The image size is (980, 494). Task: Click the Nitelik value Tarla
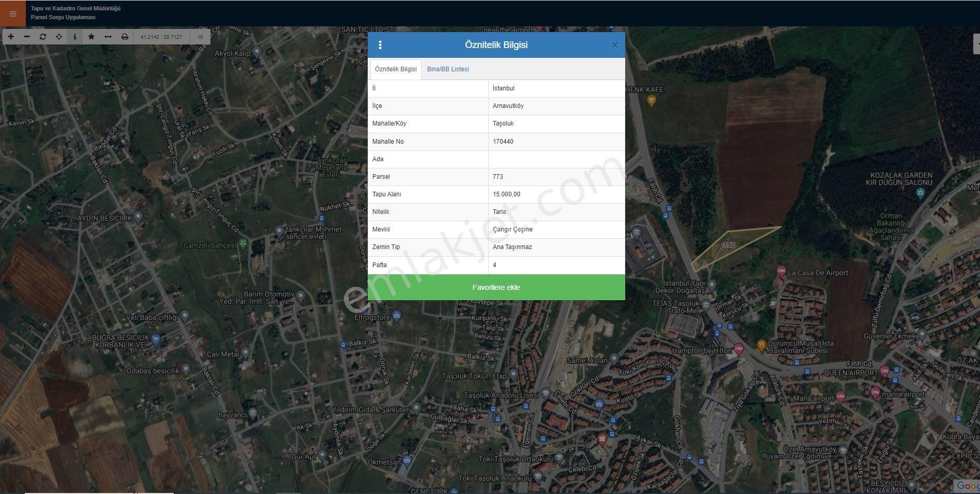point(556,212)
